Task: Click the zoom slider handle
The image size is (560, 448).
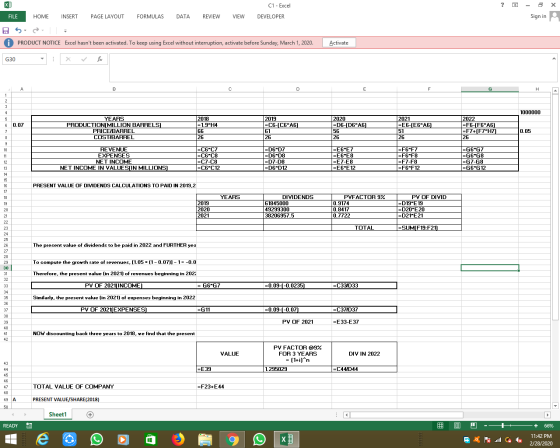Action: [x=503, y=425]
